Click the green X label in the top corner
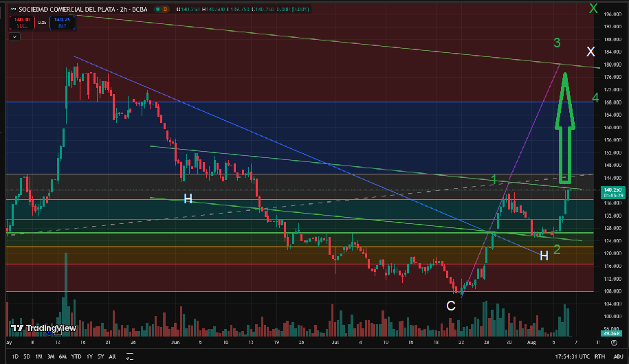Viewport: 629px width, 364px height. tap(593, 8)
